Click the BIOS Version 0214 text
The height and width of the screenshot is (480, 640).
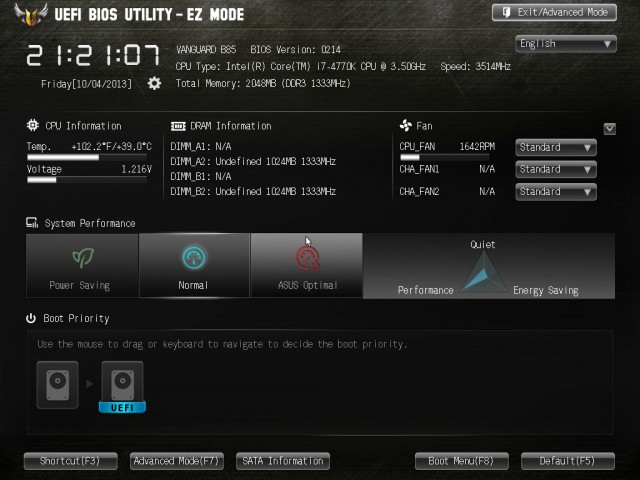[x=296, y=50]
